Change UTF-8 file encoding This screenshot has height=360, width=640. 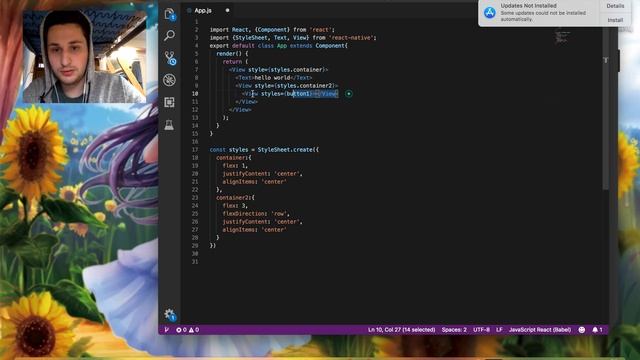coord(481,329)
